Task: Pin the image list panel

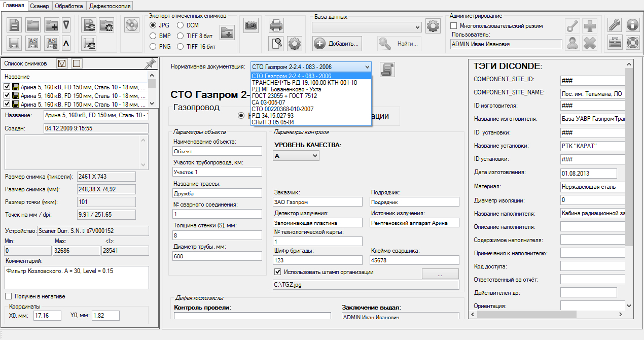Action: [150, 64]
